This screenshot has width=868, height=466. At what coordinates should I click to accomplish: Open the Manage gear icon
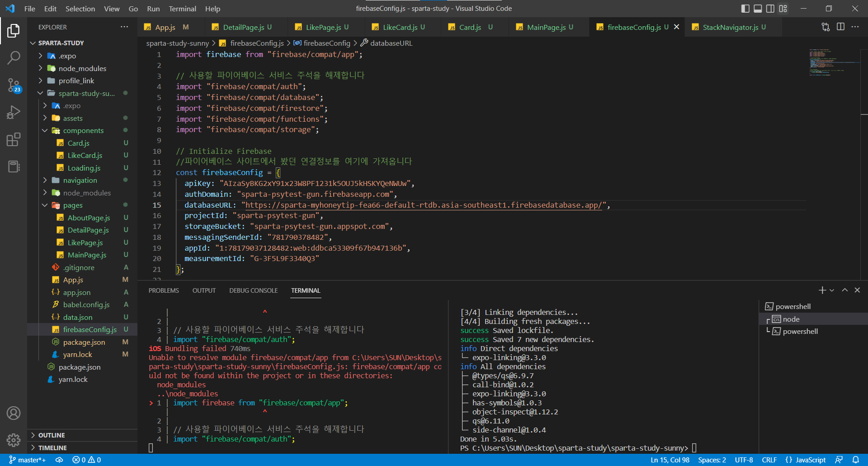coord(14,440)
